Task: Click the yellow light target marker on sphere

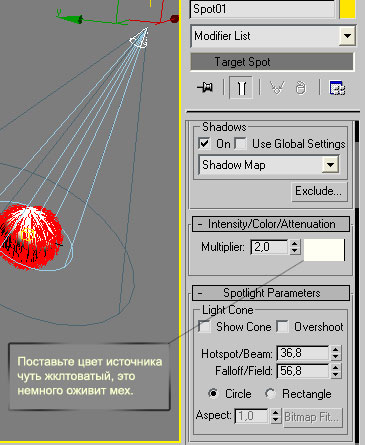Action: pos(27,235)
